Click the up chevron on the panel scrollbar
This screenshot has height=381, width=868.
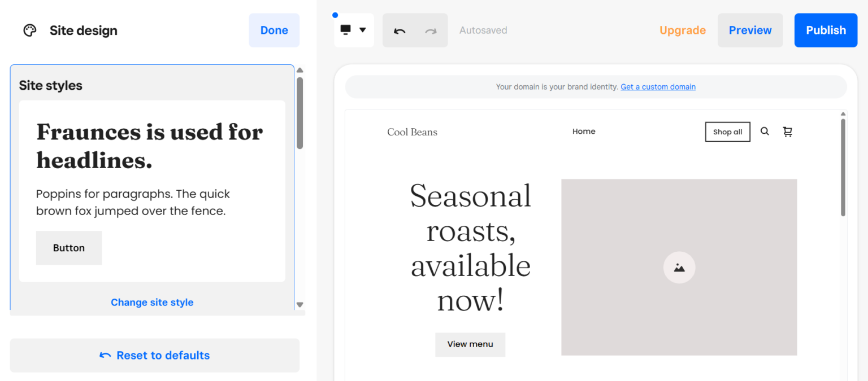(x=300, y=69)
